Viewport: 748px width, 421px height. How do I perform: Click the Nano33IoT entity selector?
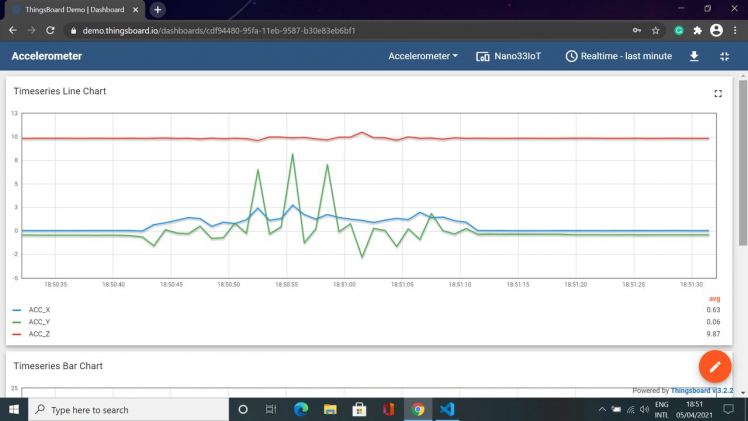click(x=509, y=56)
